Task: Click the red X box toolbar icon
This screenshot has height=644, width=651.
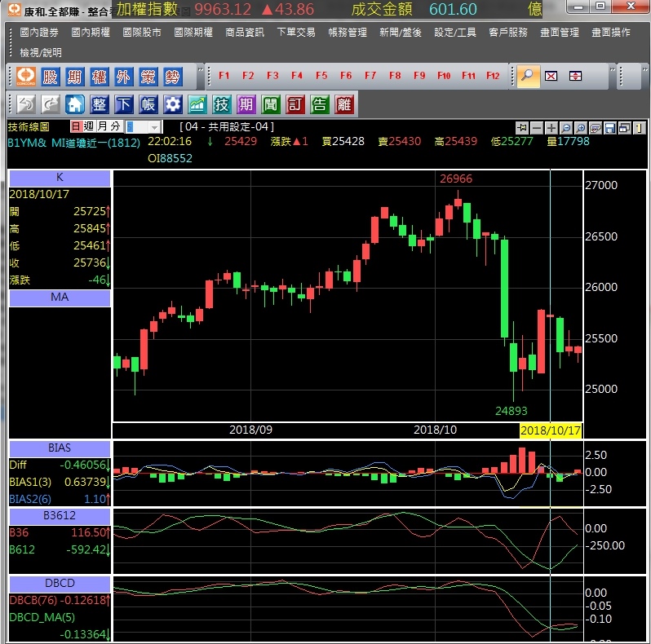Action: point(551,76)
